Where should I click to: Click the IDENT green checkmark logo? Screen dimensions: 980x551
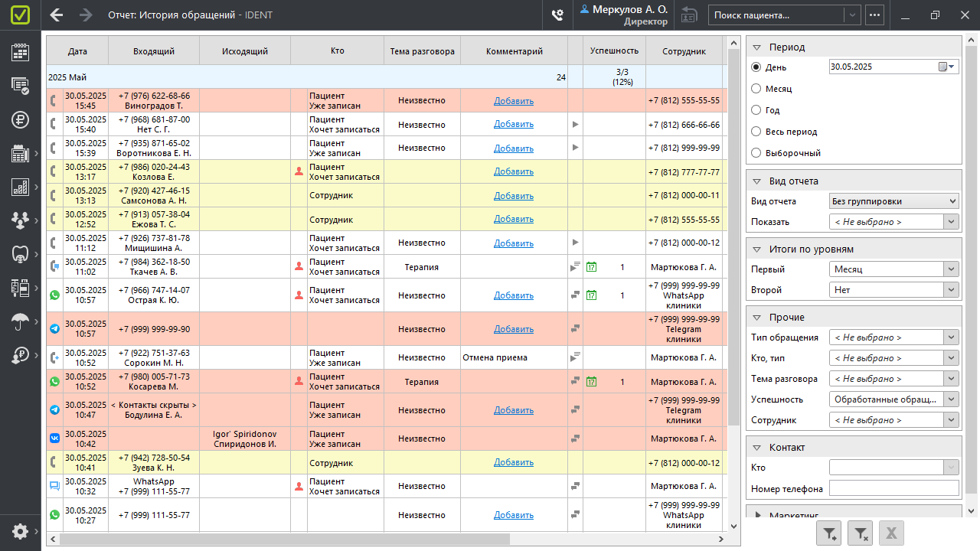click(x=21, y=15)
